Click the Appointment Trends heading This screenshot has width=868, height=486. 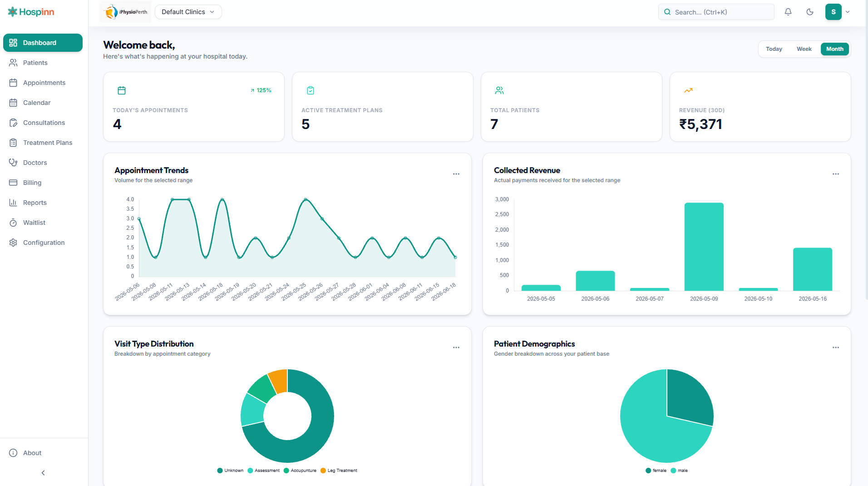tap(151, 170)
